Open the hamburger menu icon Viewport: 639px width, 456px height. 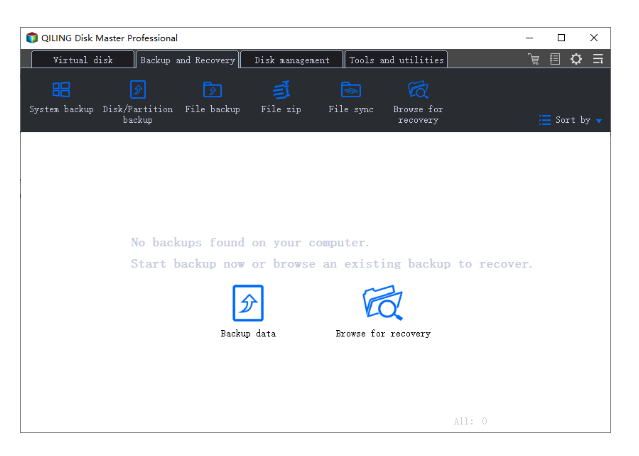[598, 59]
